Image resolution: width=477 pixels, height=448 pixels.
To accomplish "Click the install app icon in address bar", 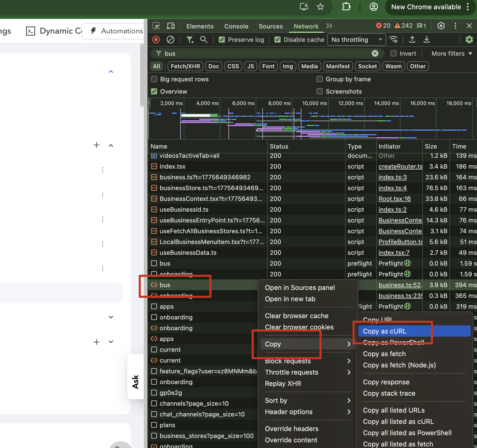I will 304,7.
